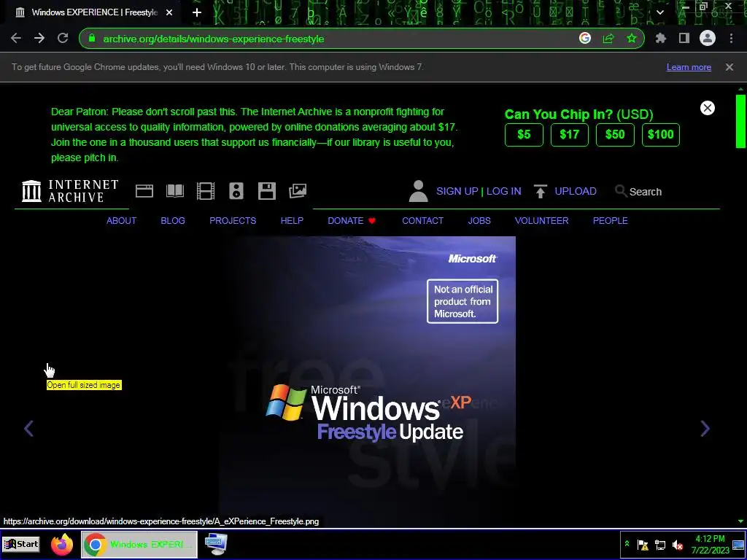Click the muted volume tray icon
Image resolution: width=747 pixels, height=560 pixels.
click(x=678, y=545)
